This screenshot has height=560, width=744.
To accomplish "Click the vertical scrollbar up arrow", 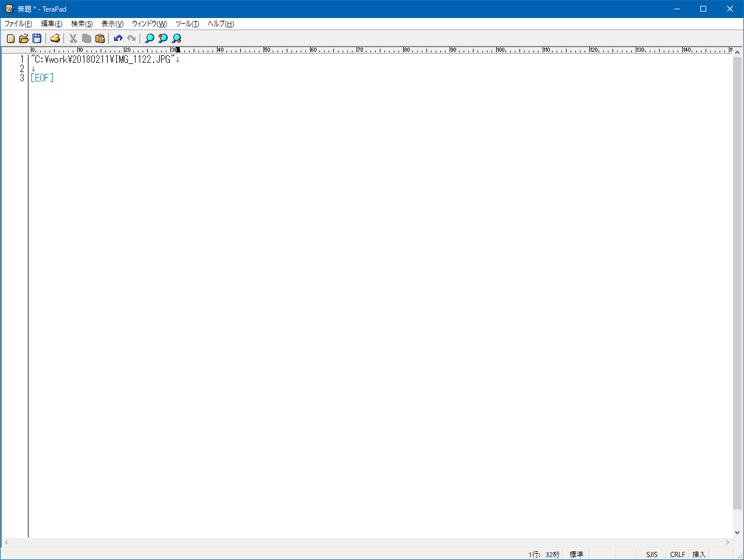I will tap(738, 52).
